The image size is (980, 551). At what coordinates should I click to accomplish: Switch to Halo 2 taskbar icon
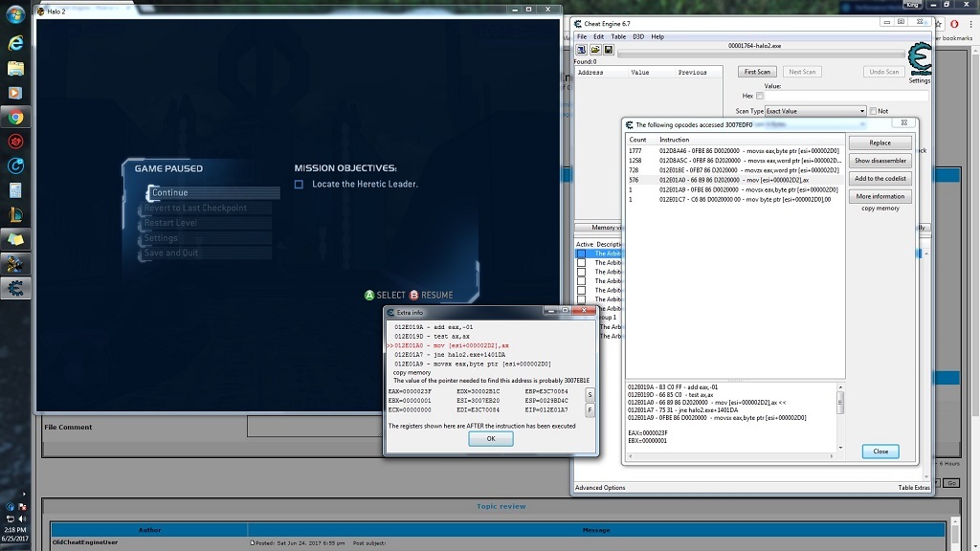(x=15, y=264)
